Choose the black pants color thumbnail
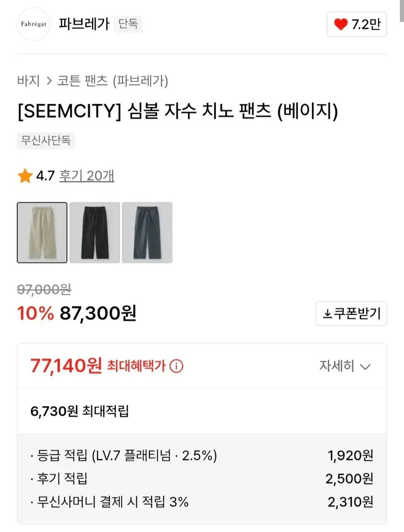The width and height of the screenshot is (404, 532). [95, 232]
